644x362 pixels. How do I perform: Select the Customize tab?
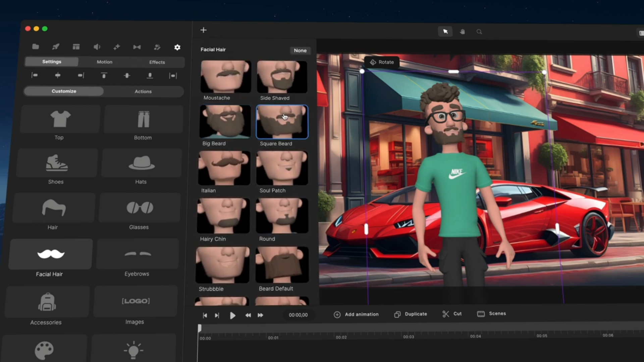tap(64, 91)
